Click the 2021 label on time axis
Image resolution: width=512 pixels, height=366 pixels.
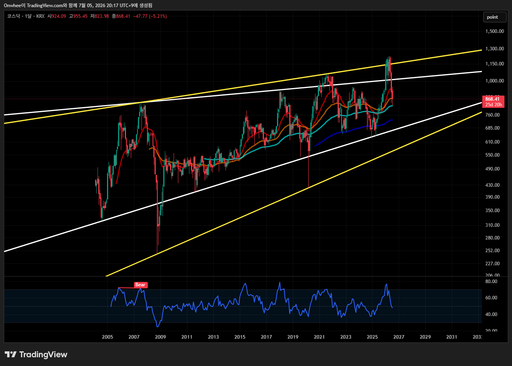pyautogui.click(x=319, y=337)
